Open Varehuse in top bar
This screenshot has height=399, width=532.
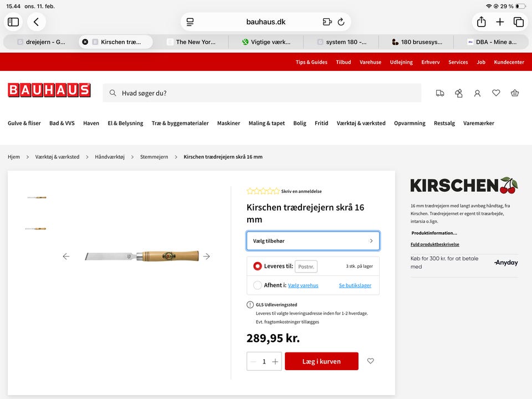point(370,62)
